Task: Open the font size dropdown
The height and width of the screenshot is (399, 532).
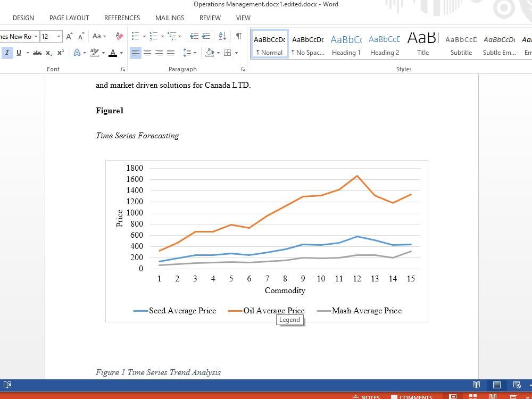Action: (59, 37)
